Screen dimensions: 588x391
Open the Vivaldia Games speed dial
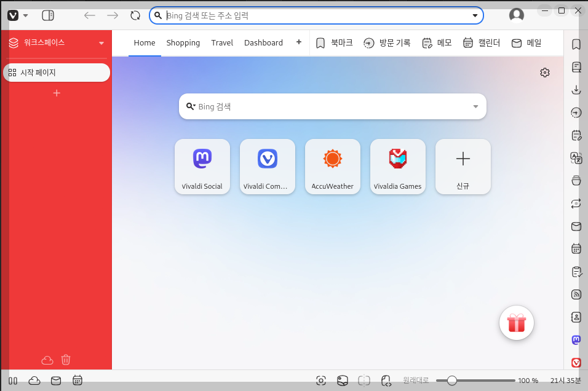(398, 167)
